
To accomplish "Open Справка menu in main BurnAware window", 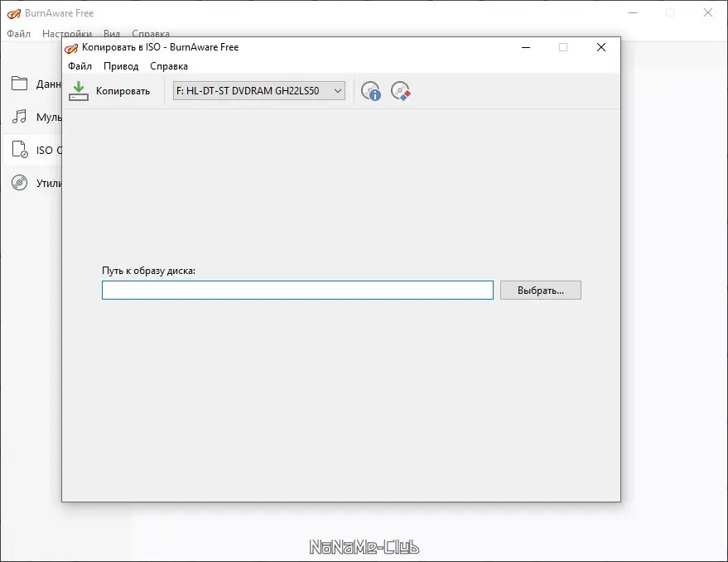I will [x=151, y=33].
